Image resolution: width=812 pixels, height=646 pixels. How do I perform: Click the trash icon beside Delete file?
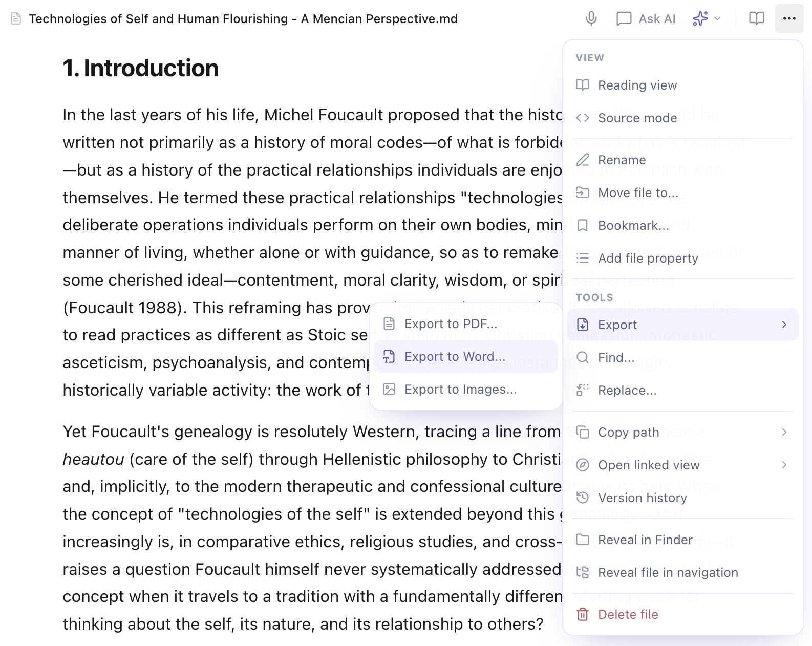[x=583, y=615]
